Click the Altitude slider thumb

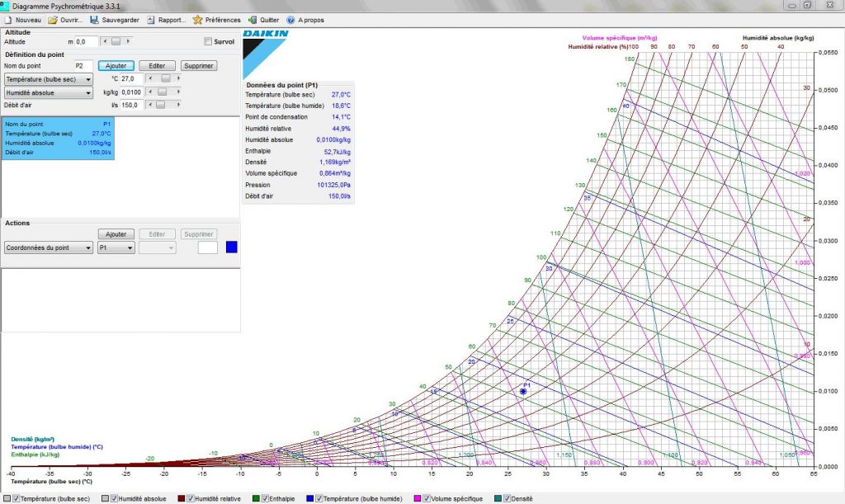click(116, 41)
